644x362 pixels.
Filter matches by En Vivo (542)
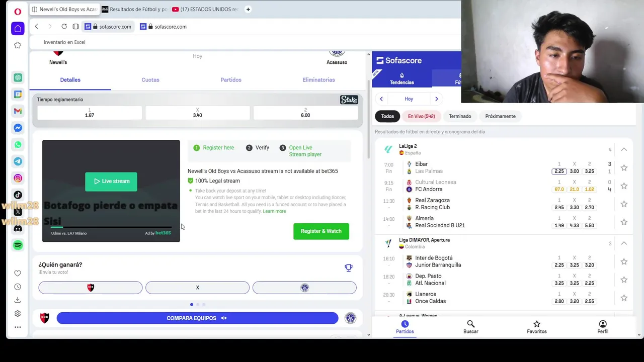tap(422, 116)
